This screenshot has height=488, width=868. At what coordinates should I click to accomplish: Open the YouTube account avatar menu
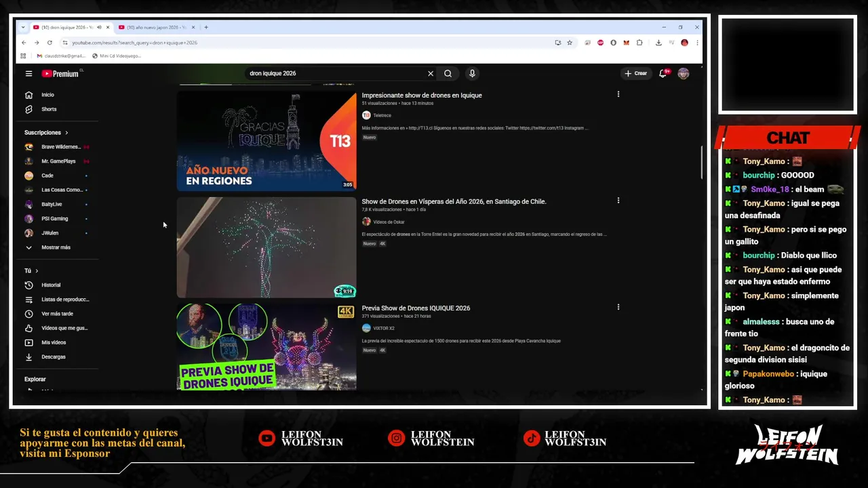click(684, 73)
